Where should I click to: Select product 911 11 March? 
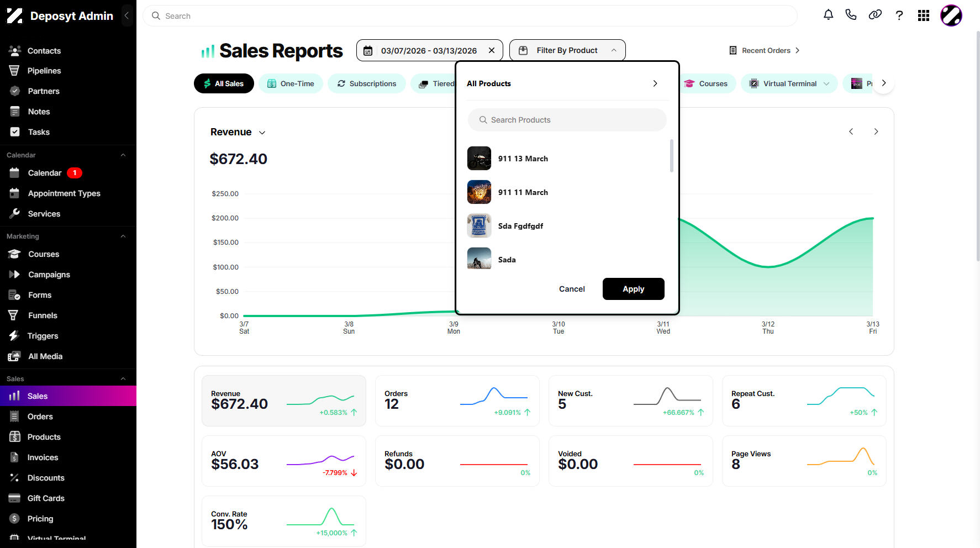click(x=567, y=192)
